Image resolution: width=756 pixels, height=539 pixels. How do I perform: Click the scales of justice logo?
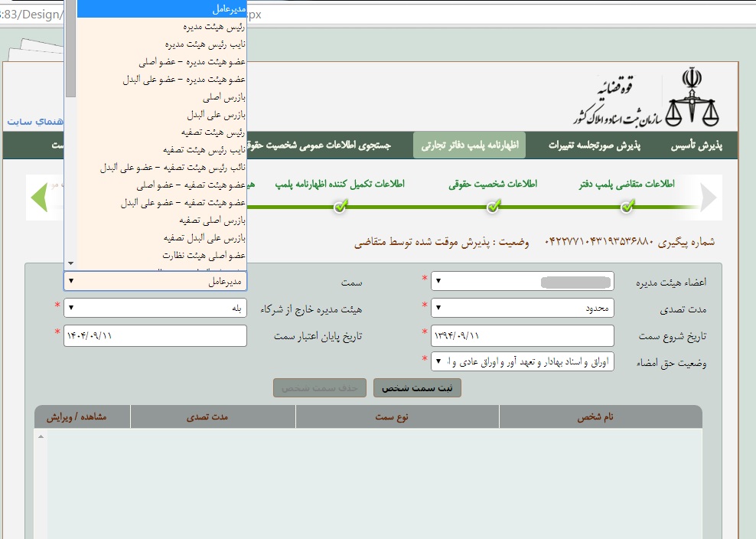(x=692, y=98)
